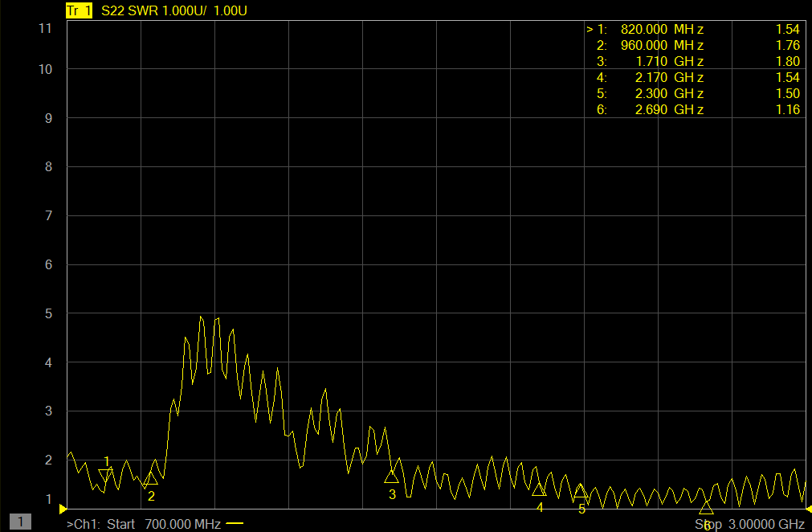This screenshot has height=532, width=812.
Task: Click the Y-axis label 6
Action: 49,264
